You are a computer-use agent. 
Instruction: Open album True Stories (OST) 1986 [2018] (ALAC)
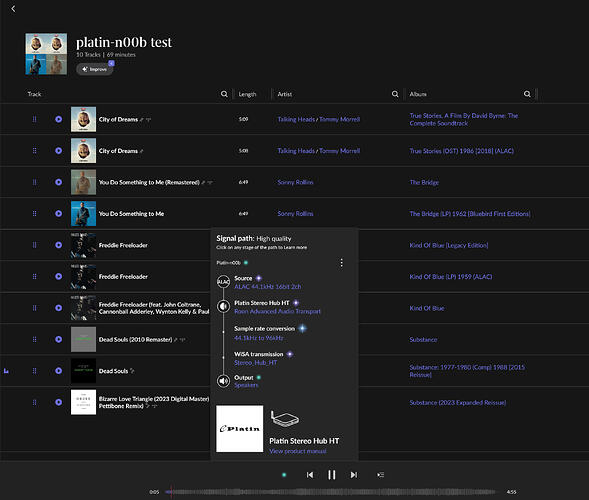462,151
